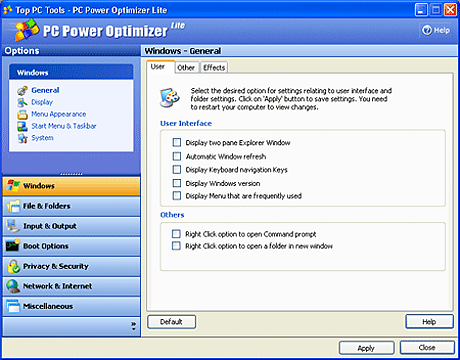Click the question mark Help icon in header

[427, 30]
